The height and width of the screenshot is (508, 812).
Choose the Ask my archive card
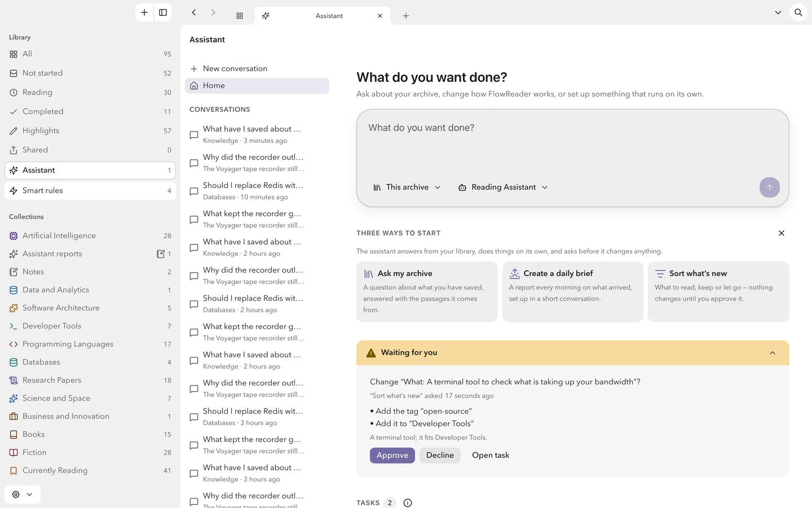[x=427, y=292]
